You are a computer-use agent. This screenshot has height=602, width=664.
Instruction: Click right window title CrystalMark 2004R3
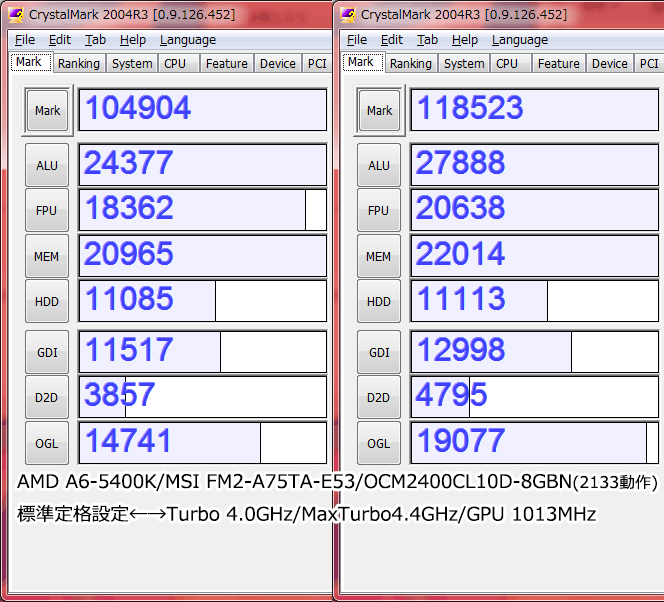coord(464,15)
